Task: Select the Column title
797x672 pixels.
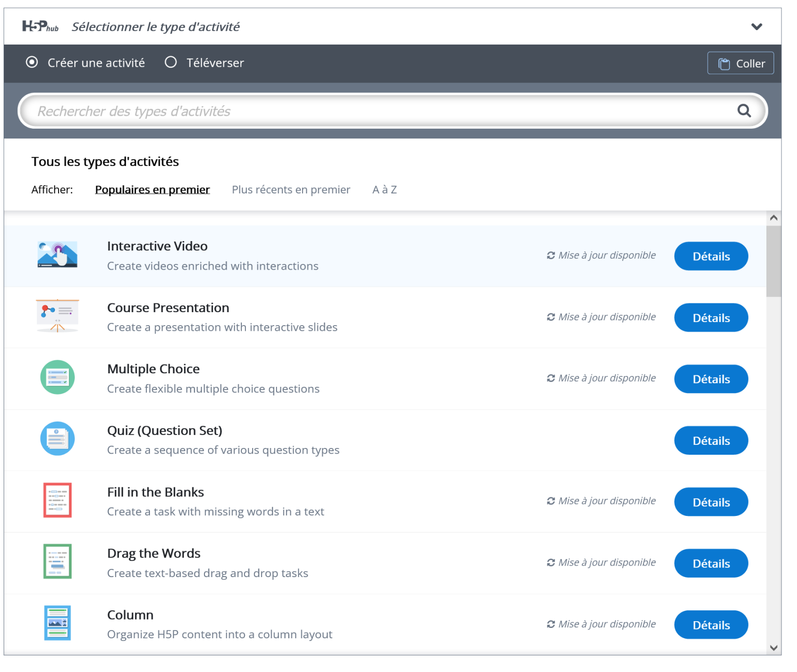Action: click(x=130, y=615)
